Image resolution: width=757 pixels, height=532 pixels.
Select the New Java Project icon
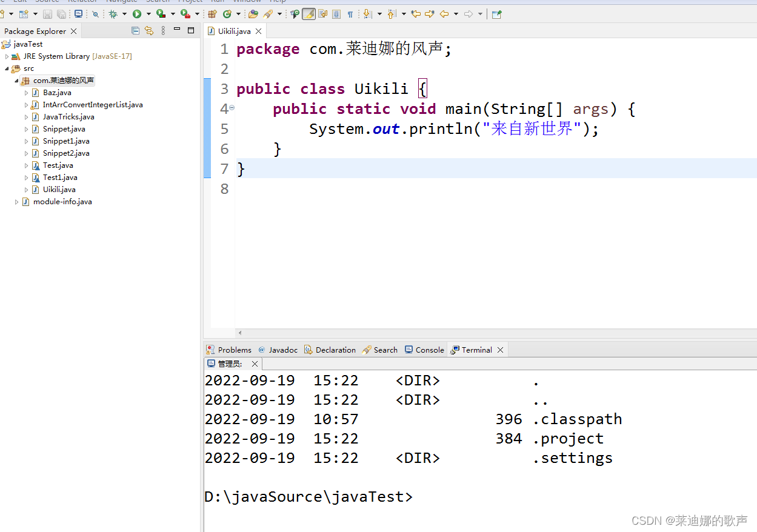[x=24, y=14]
